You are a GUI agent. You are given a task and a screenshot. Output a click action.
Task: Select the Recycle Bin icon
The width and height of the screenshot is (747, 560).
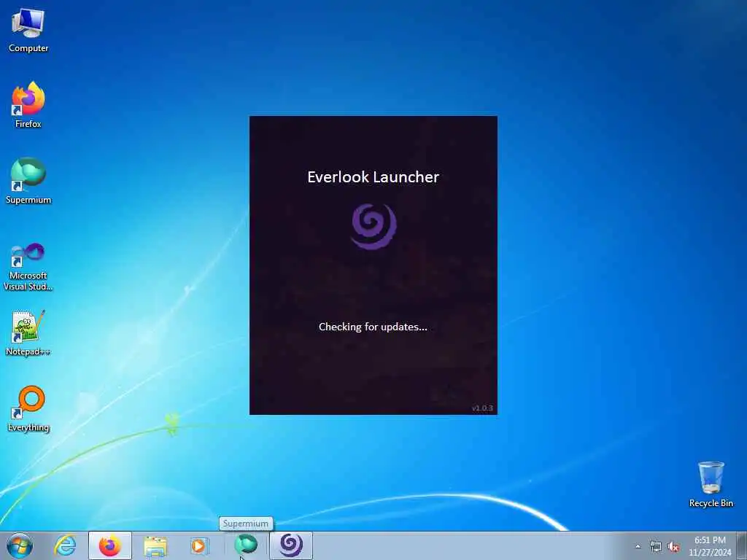[711, 484]
